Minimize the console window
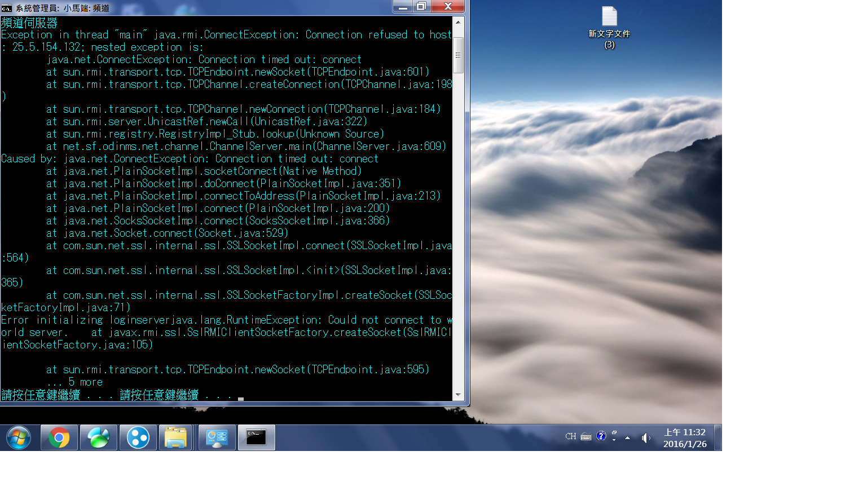Viewport: 845px width, 504px height. pyautogui.click(x=403, y=6)
